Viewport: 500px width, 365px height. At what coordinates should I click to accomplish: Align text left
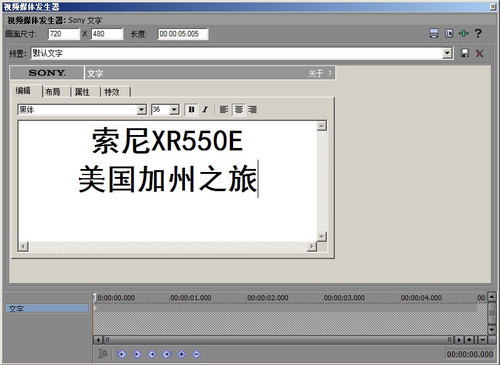(224, 110)
